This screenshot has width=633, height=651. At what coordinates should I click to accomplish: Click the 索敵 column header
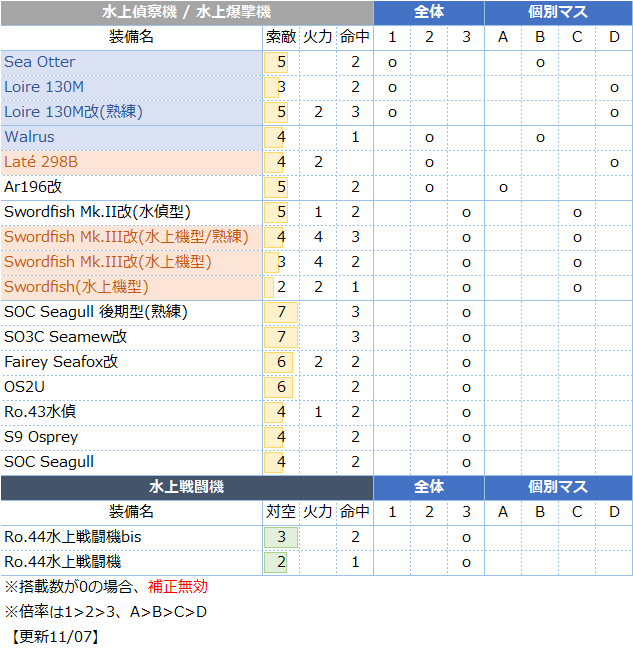[x=281, y=37]
